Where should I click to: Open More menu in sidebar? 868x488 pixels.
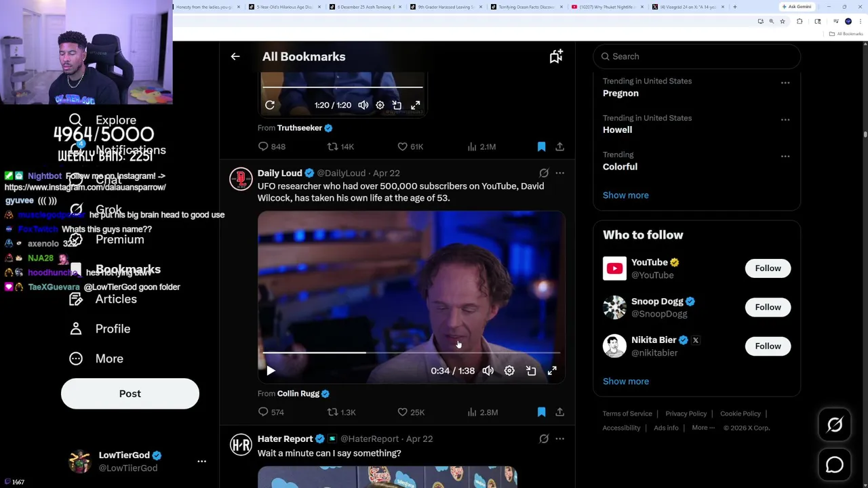pyautogui.click(x=98, y=359)
